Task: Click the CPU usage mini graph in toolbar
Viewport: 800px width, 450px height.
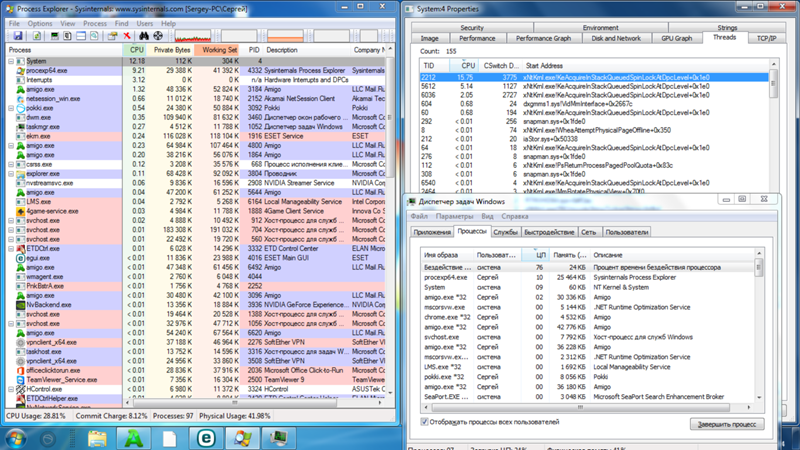Action: 193,36
